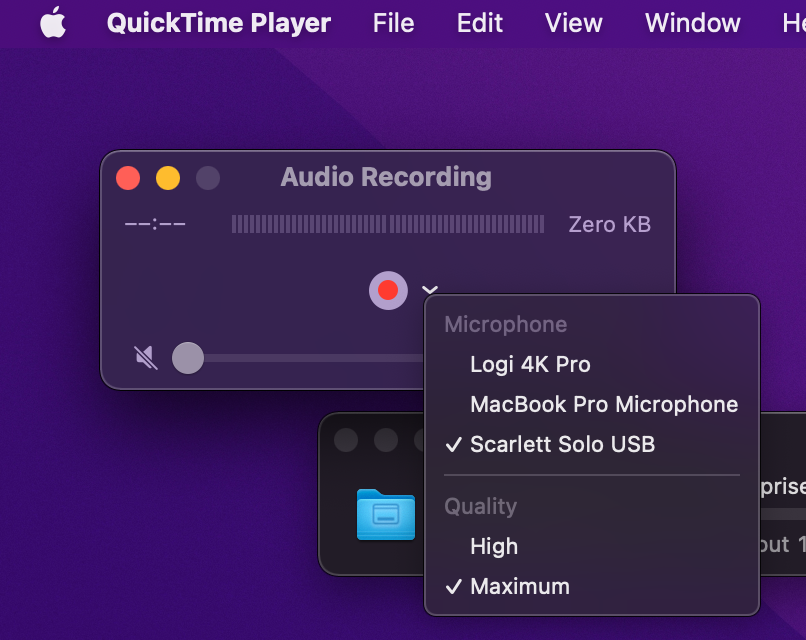Open the Apple menu
806x640 pixels.
(53, 23)
